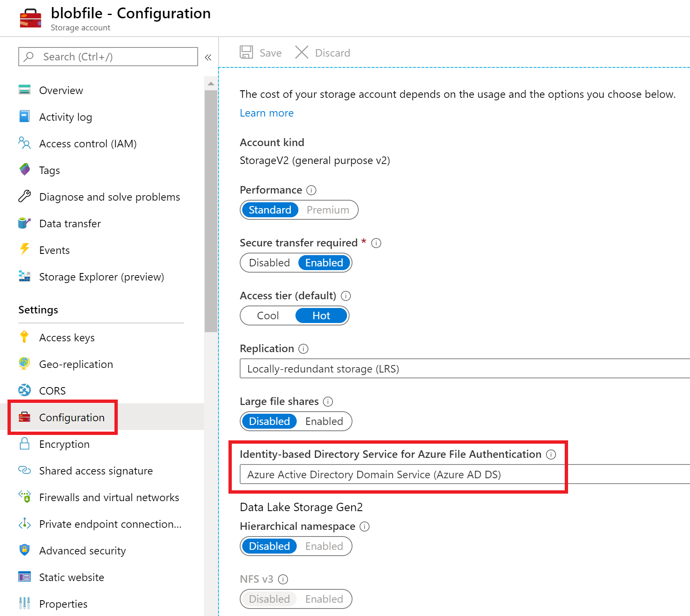Click the Encryption padlock icon
The width and height of the screenshot is (690, 616).
click(x=25, y=443)
